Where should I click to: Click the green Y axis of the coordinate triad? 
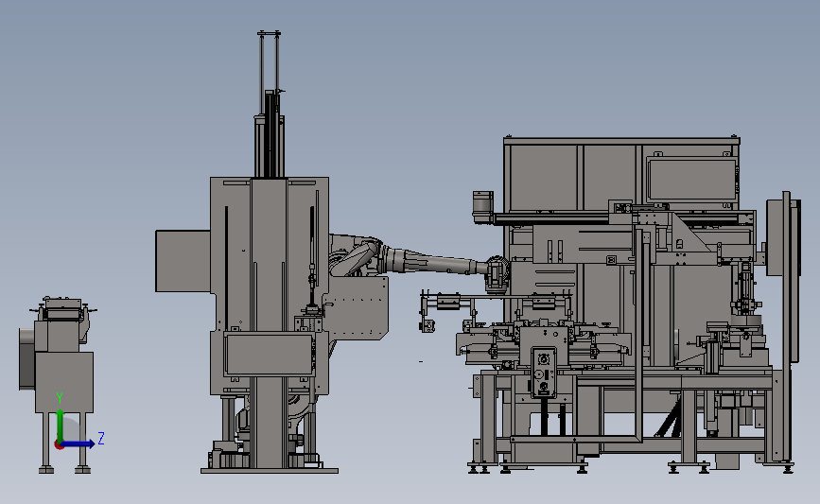(61, 426)
